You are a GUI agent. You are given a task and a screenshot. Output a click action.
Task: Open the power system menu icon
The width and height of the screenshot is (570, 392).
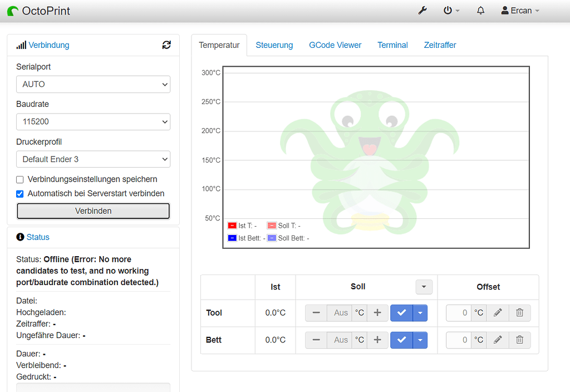448,11
